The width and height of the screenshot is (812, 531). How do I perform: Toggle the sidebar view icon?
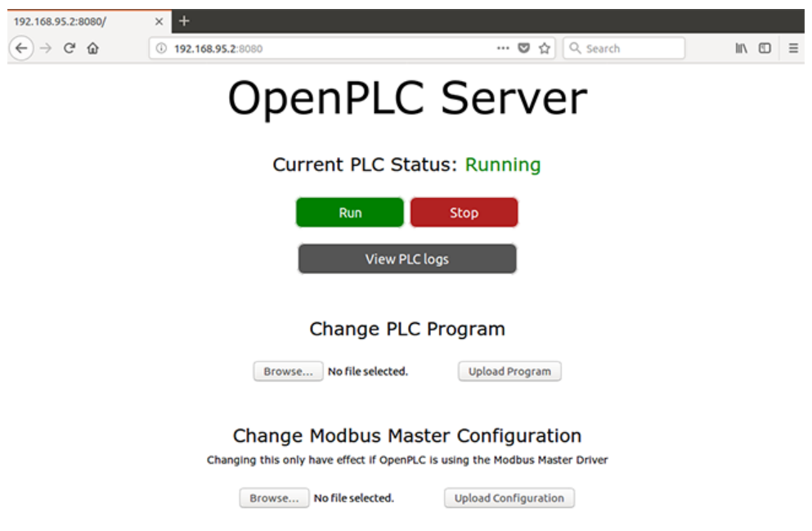tap(765, 48)
